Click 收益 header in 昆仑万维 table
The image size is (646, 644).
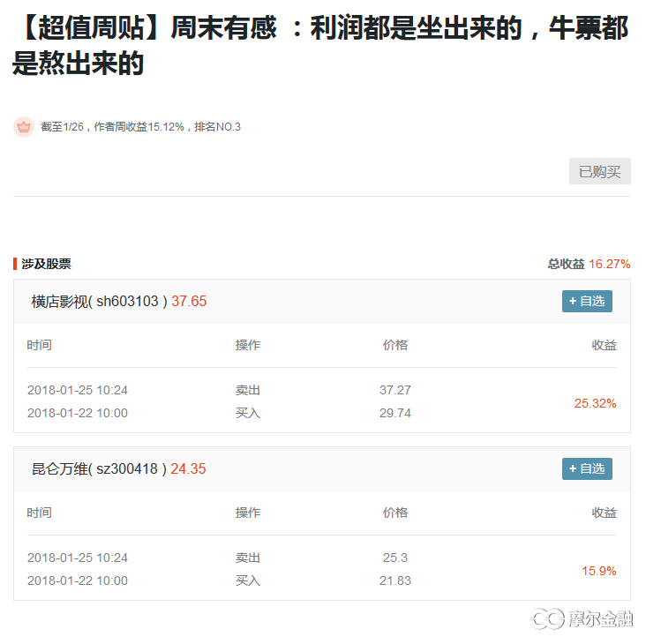pyautogui.click(x=604, y=513)
